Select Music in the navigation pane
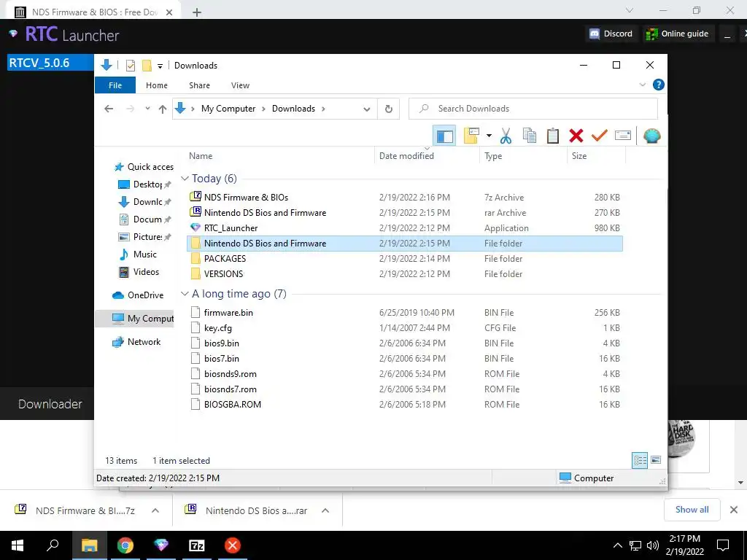The image size is (747, 560). tap(138, 254)
